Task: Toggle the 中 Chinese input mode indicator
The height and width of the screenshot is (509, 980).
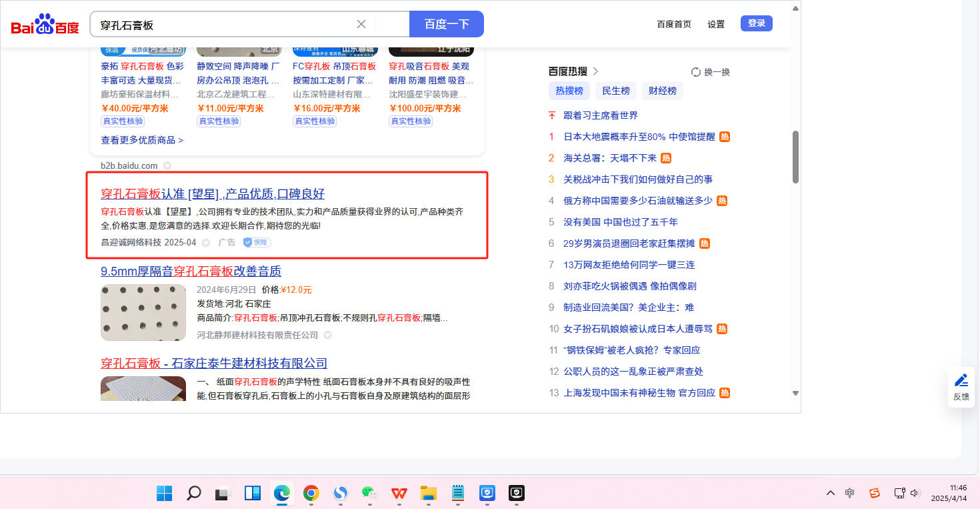Action: [x=850, y=493]
